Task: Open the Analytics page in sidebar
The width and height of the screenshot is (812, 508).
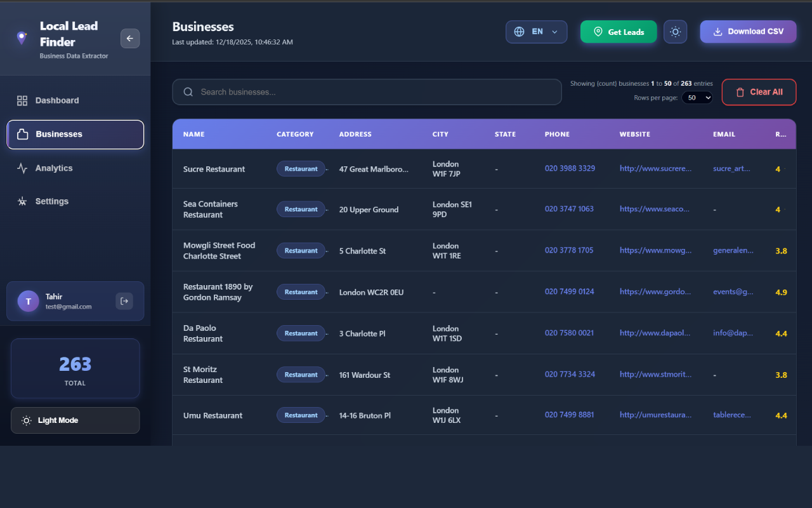Action: click(53, 168)
